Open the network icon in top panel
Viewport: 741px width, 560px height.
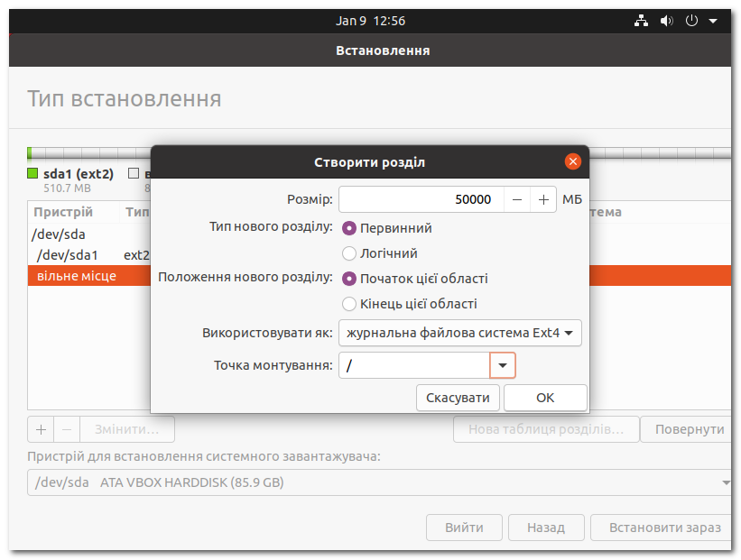point(641,20)
